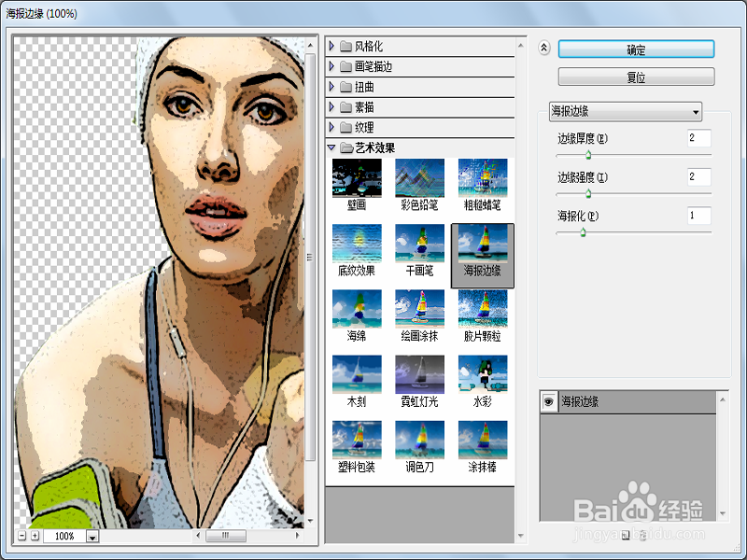Click the 边缘厚度 slider handle
Image resolution: width=747 pixels, height=560 pixels.
[x=588, y=155]
